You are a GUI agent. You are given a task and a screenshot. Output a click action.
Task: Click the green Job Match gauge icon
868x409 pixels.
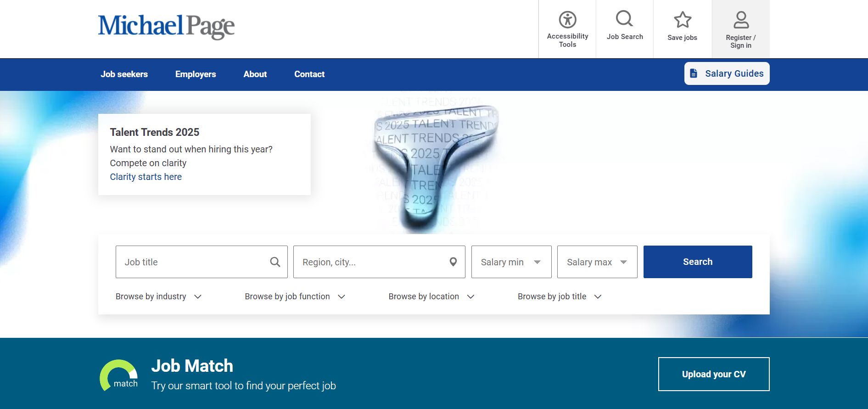click(x=119, y=375)
